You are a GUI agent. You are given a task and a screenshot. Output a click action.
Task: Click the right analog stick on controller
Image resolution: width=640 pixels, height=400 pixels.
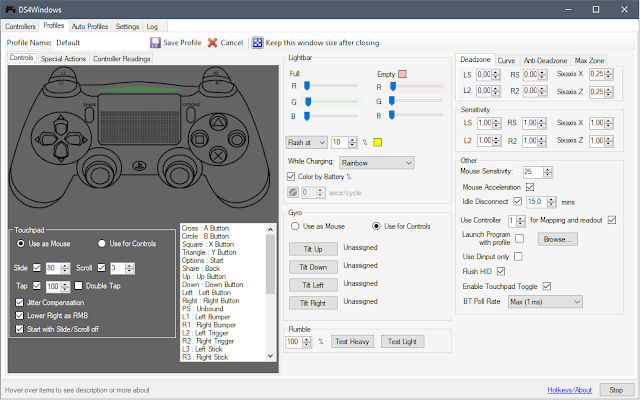pyautogui.click(x=179, y=176)
